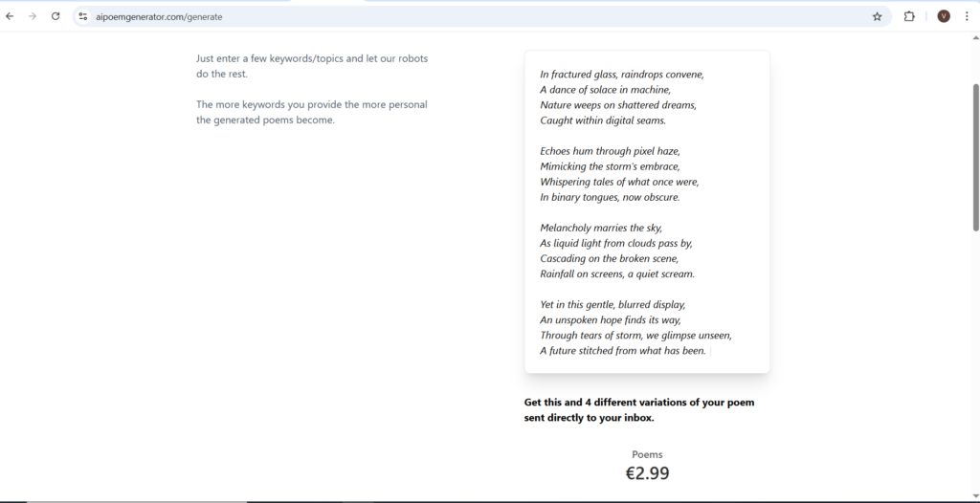Screen dimensions: 980x503
Task: Click the line "In fractured glass, raindrops convene"
Action: [x=621, y=75]
